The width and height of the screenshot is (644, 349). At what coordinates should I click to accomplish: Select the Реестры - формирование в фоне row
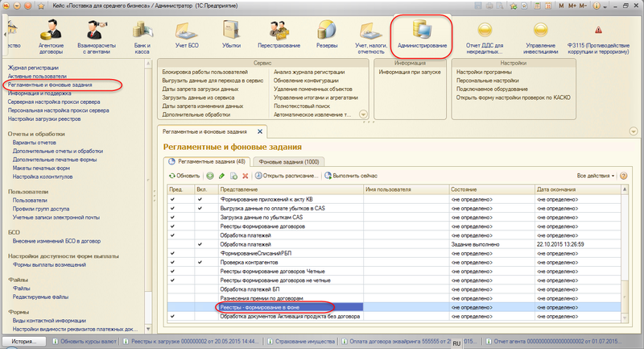tap(265, 307)
